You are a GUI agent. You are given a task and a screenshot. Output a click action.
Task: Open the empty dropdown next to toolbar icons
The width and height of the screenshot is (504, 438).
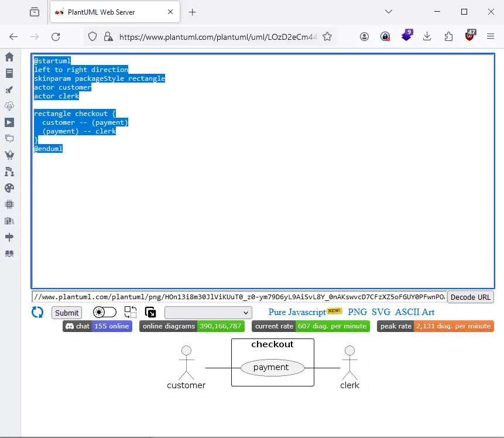pyautogui.click(x=208, y=313)
